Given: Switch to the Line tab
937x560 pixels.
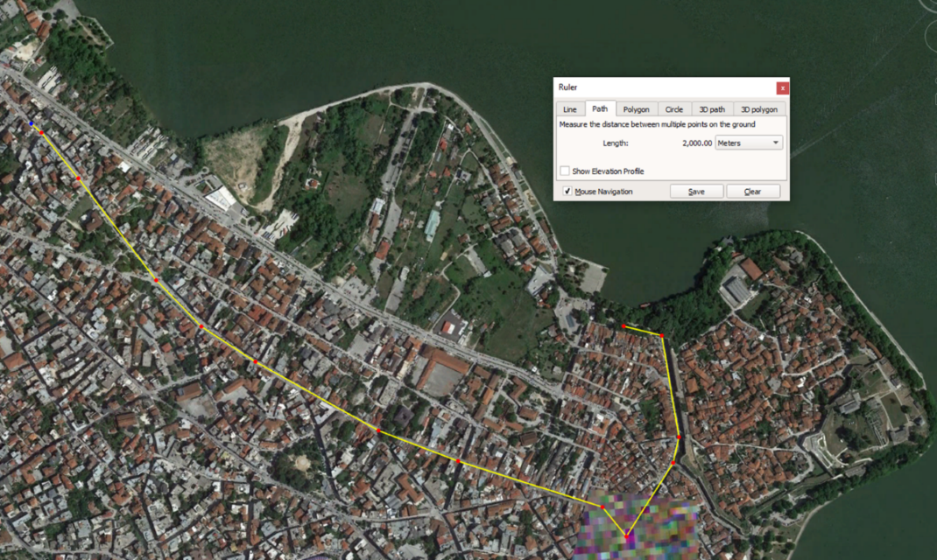Looking at the screenshot, I should click(x=569, y=109).
